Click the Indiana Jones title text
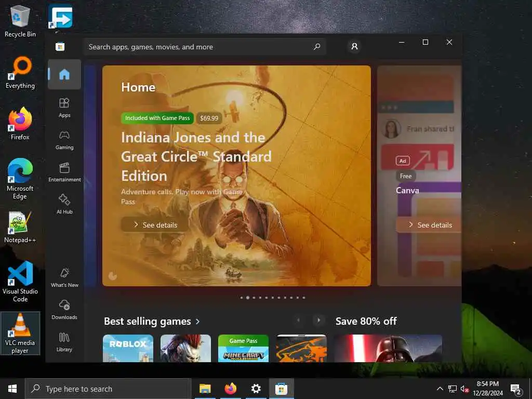Viewport: 532px width, 399px height. click(x=196, y=157)
